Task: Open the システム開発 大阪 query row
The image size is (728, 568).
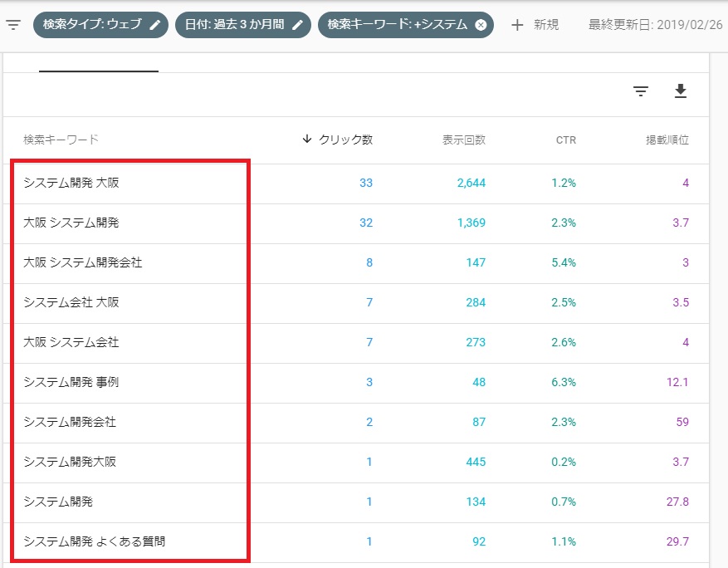Action: click(71, 183)
